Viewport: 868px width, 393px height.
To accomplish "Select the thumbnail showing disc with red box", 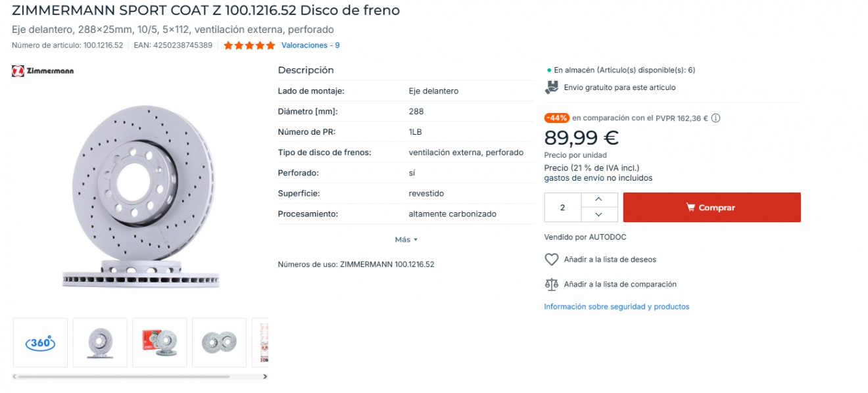I will (x=160, y=342).
